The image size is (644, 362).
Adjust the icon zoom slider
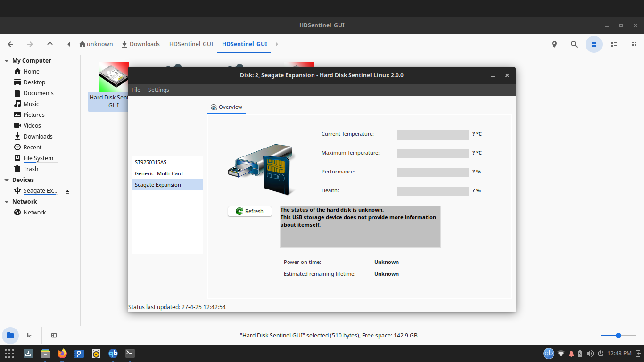(618, 336)
